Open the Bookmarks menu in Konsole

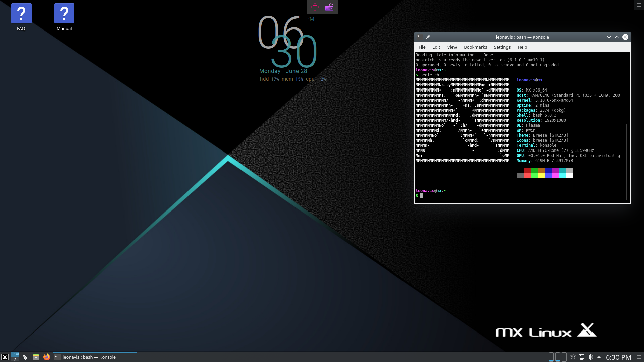coord(475,47)
